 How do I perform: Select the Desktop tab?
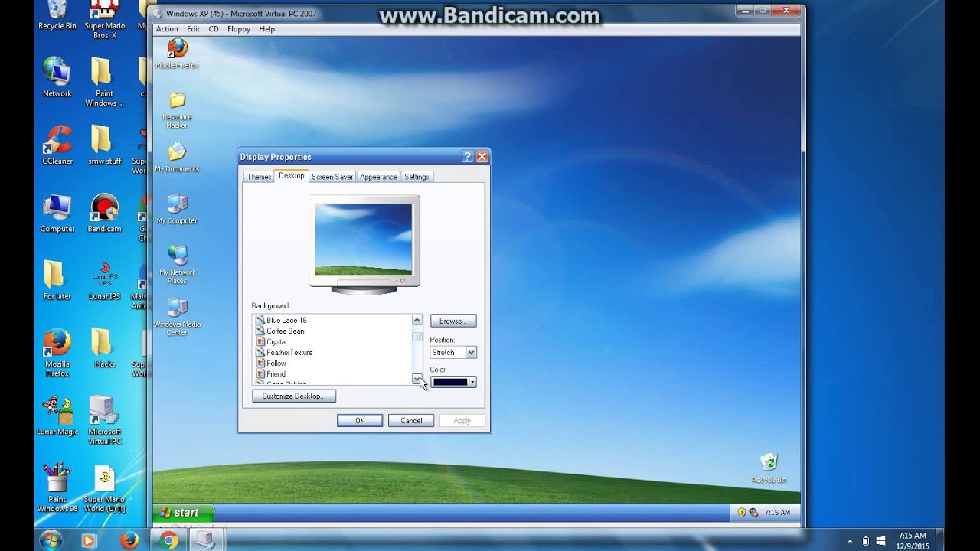click(x=291, y=176)
